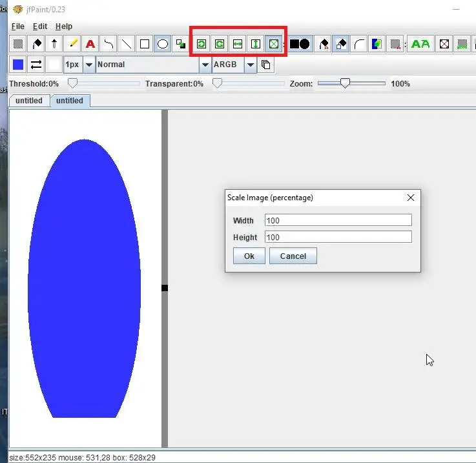Toggle the filled shapes mode

(300, 44)
